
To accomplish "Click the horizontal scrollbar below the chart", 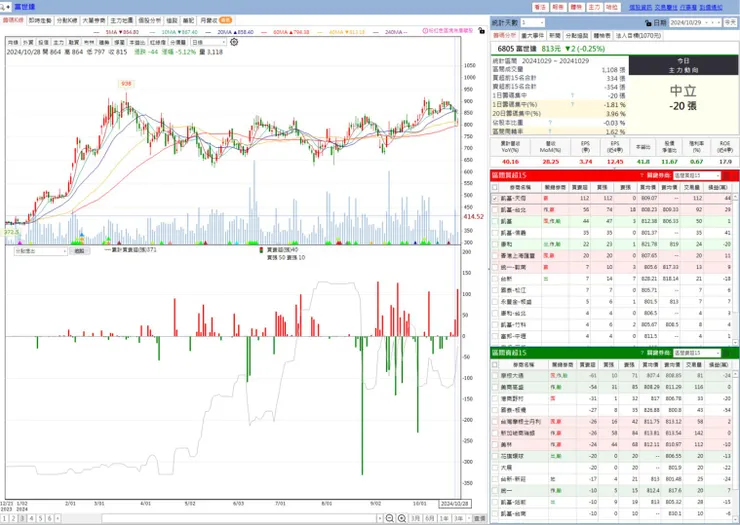I will 240,518.
